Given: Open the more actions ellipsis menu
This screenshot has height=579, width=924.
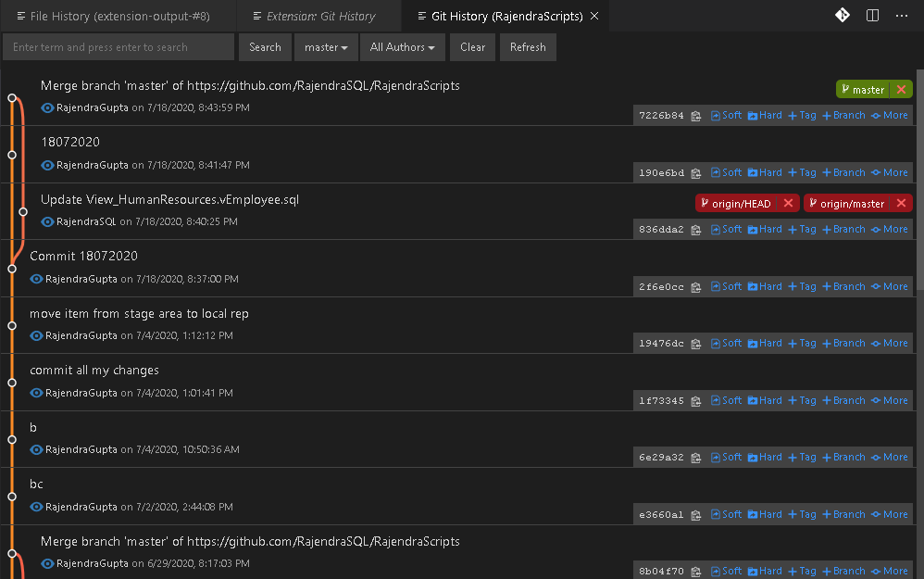Looking at the screenshot, I should (x=902, y=16).
